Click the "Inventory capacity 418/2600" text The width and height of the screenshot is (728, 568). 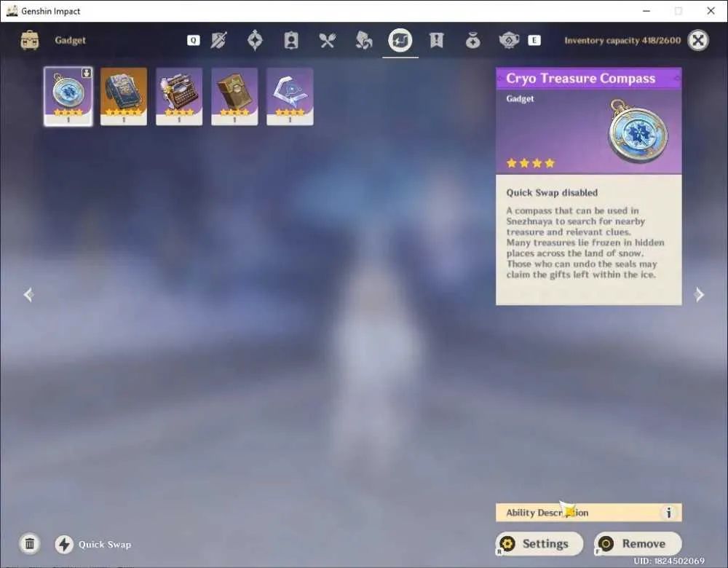pyautogui.click(x=622, y=40)
